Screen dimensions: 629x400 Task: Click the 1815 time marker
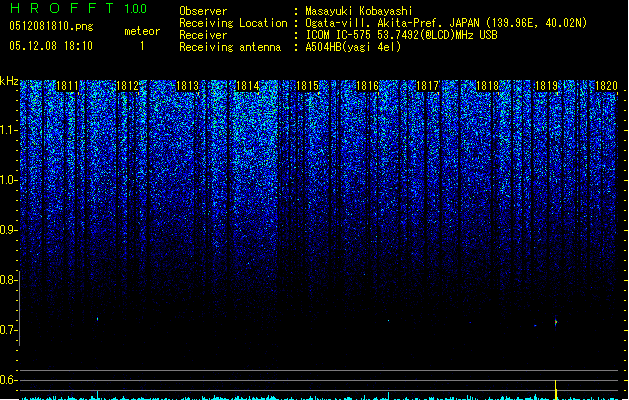[x=307, y=86]
